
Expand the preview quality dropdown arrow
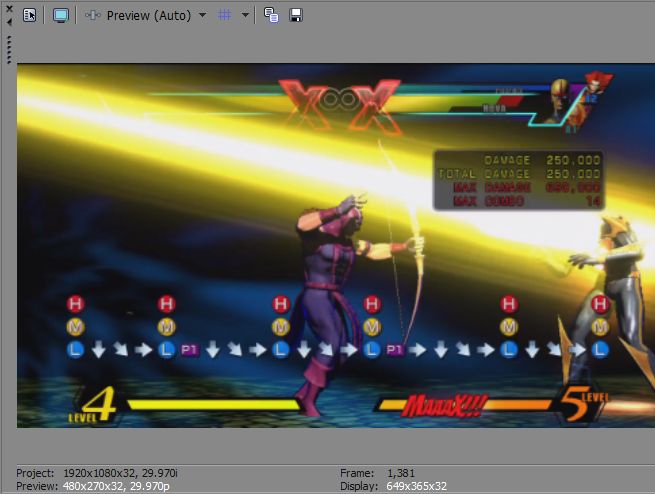[202, 15]
